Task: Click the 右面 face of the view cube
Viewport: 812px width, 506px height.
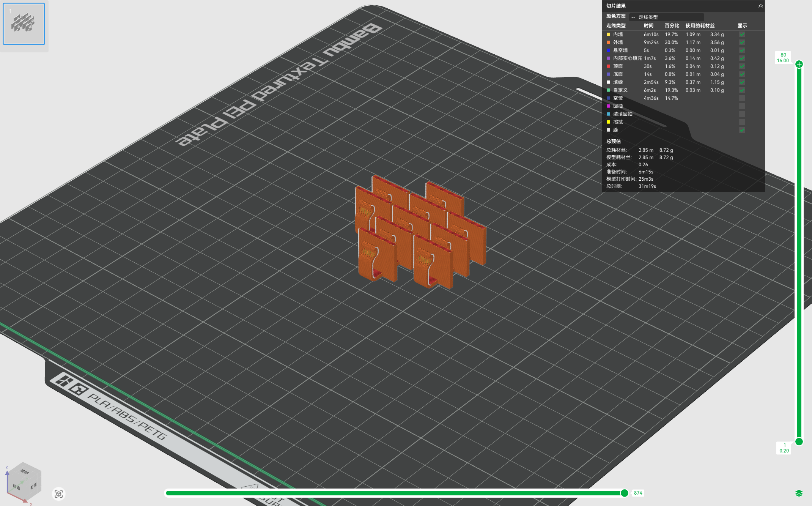Action: point(33,486)
